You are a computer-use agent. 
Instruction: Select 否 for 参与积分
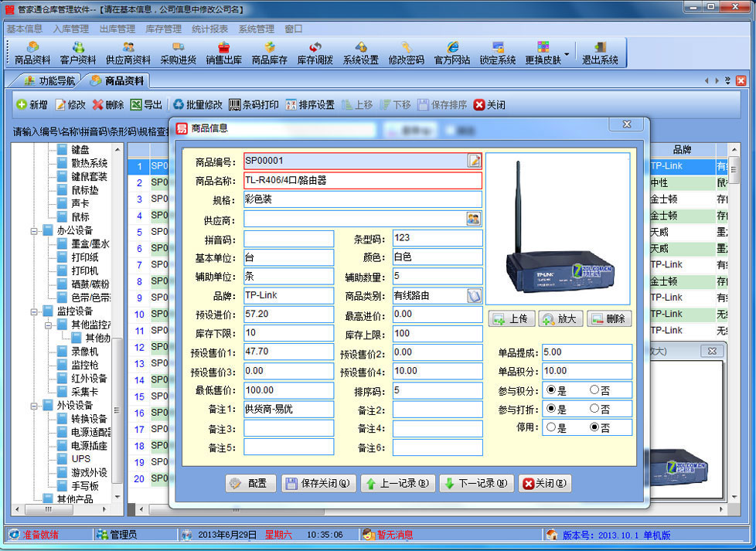click(594, 390)
